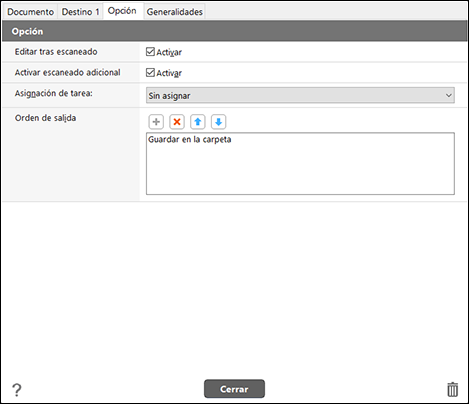Go to the Generalidades tab

coord(174,12)
